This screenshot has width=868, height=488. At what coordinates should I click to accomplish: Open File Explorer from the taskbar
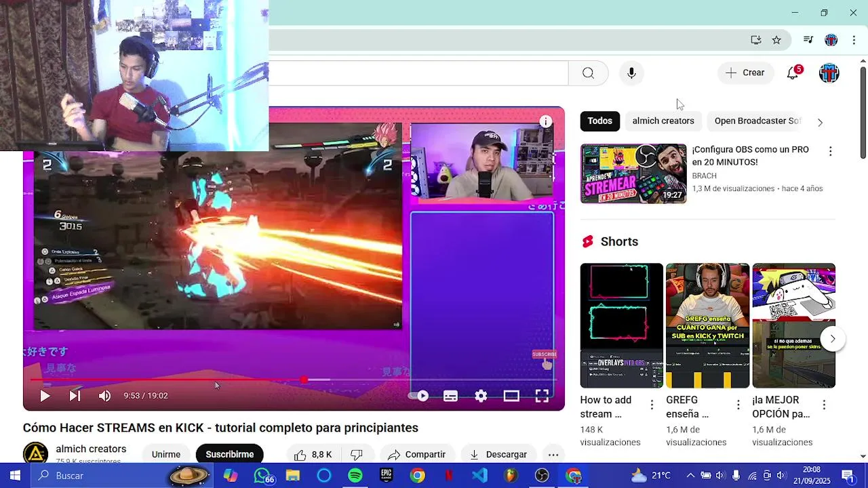tap(293, 476)
